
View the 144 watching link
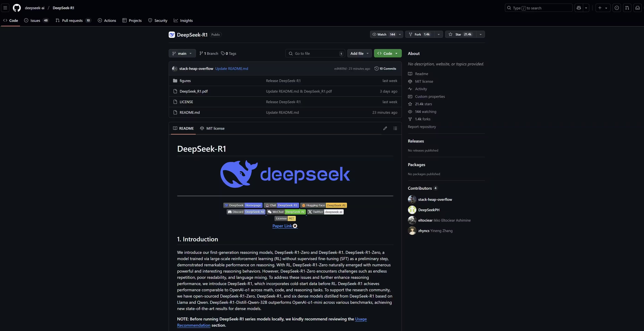[x=422, y=111]
